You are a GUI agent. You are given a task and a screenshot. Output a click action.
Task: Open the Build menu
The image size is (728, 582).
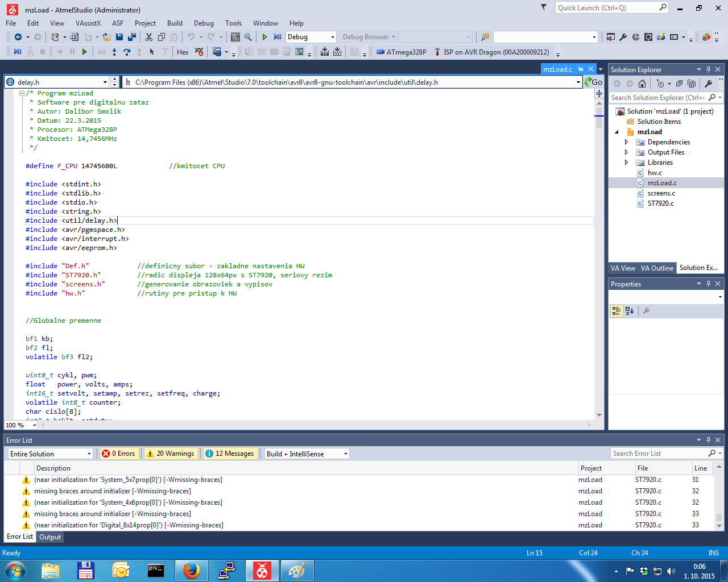pyautogui.click(x=175, y=23)
